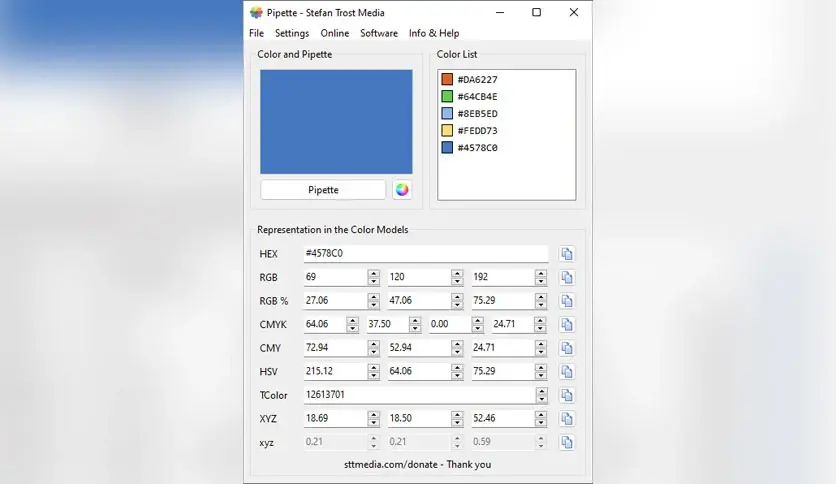This screenshot has width=836, height=484.
Task: Copy the TColor value to clipboard
Action: [567, 395]
